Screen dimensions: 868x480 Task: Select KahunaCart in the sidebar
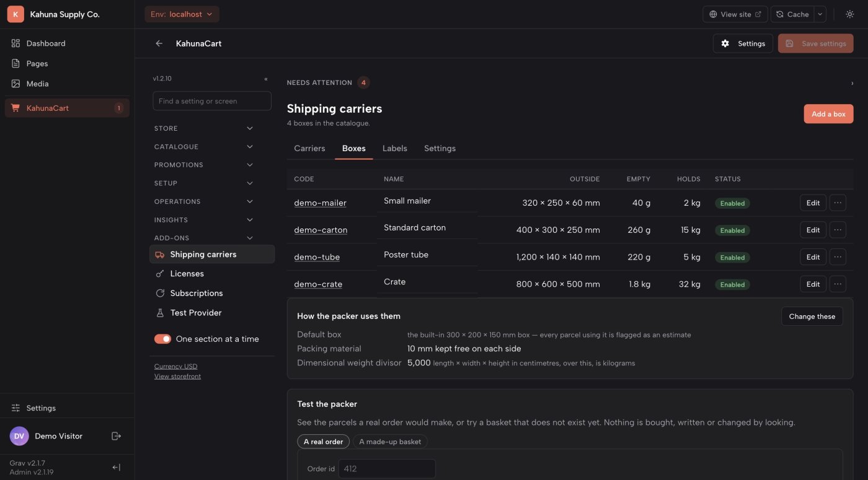pyautogui.click(x=67, y=108)
